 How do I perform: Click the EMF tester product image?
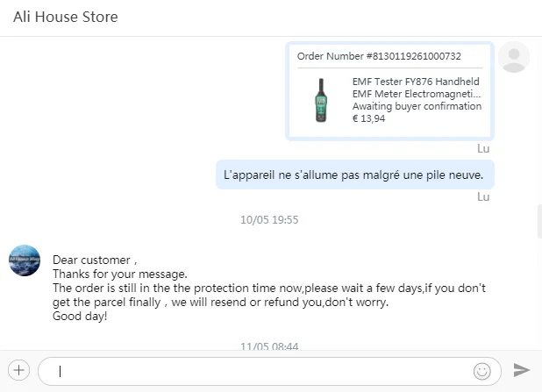(x=320, y=100)
